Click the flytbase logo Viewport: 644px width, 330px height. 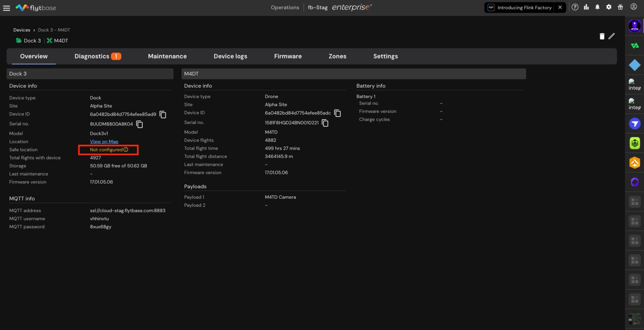[36, 8]
